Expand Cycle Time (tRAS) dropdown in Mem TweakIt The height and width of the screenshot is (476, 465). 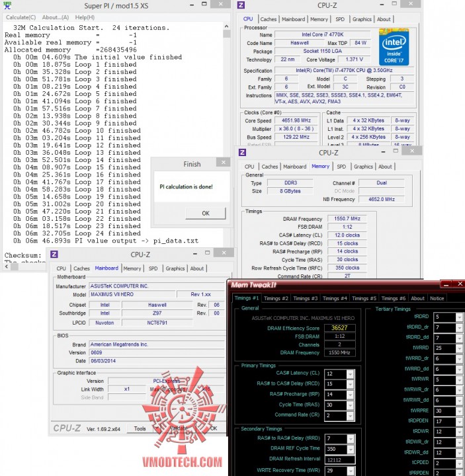(350, 405)
